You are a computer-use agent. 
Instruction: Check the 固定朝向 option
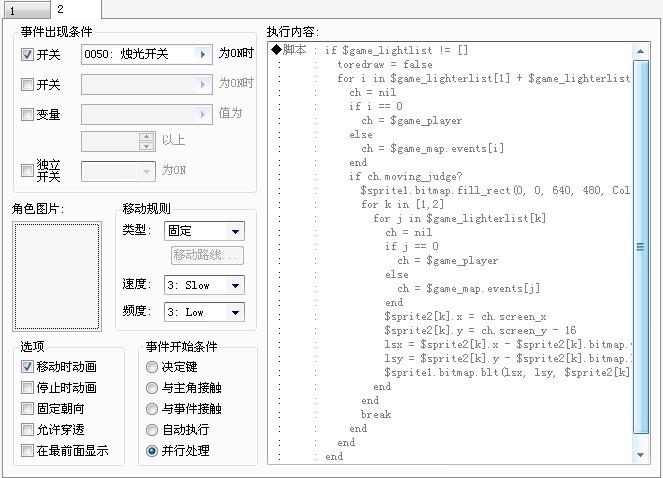point(27,409)
